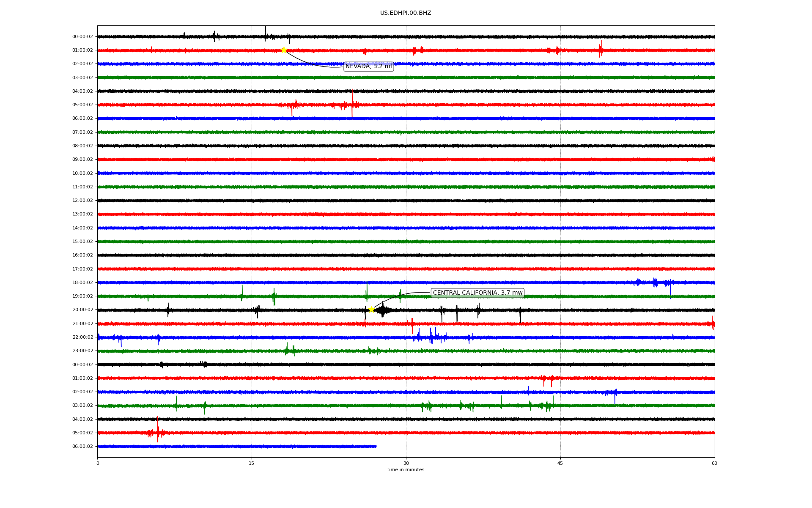Click the 18:00:02 row time label
This screenshot has width=812, height=508.
(82, 282)
